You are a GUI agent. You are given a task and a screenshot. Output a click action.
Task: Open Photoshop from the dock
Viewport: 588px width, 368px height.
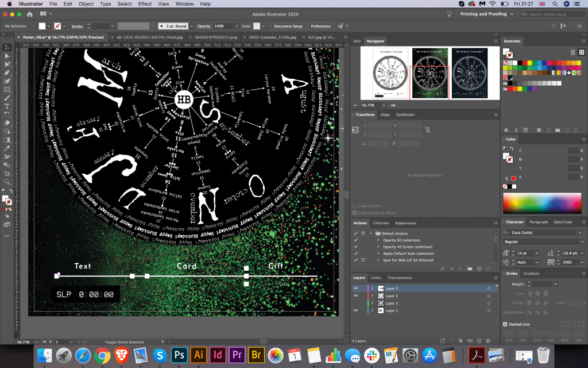pos(178,355)
